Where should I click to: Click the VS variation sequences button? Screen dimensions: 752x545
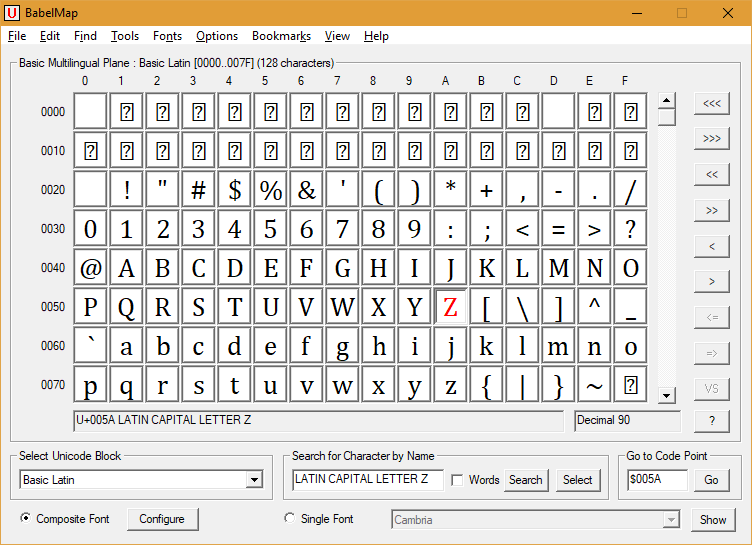coord(712,389)
